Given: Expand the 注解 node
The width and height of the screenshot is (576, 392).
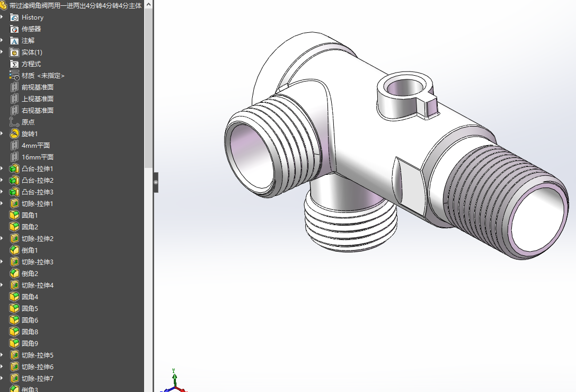Looking at the screenshot, I should coord(2,41).
